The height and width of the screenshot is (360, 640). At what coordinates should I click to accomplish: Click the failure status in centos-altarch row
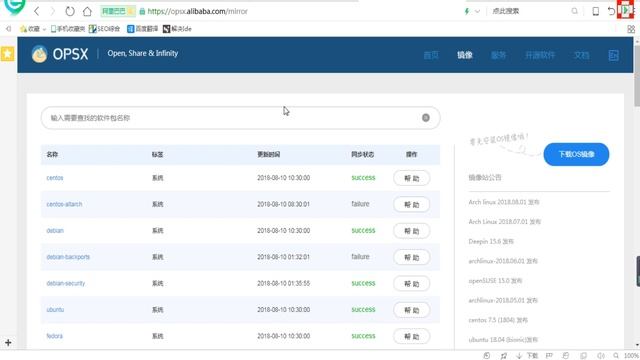tap(360, 204)
